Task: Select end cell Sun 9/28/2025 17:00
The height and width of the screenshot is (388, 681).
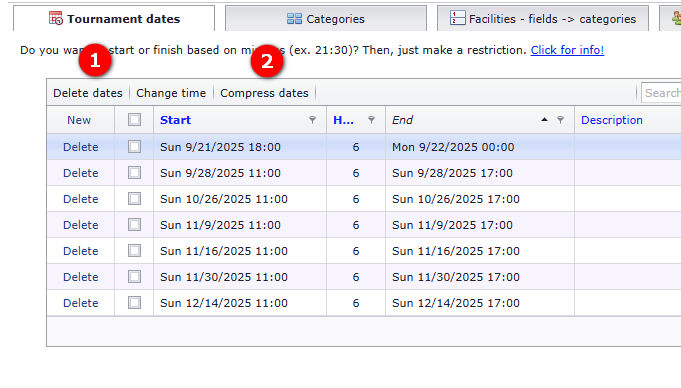Action: click(x=480, y=173)
